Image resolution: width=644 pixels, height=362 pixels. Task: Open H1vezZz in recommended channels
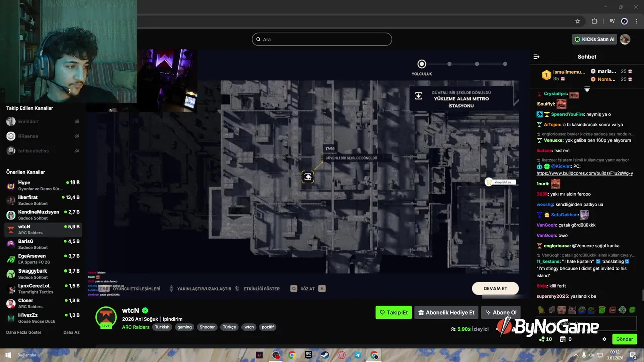click(x=43, y=318)
